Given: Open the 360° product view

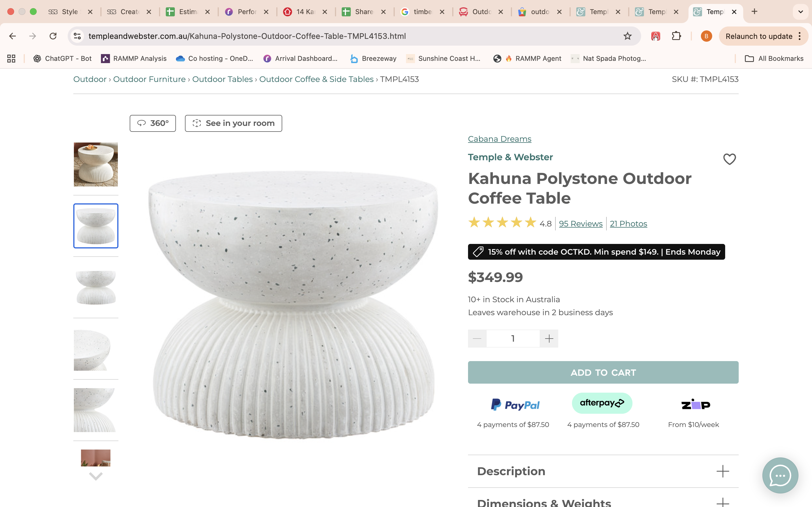Looking at the screenshot, I should coord(153,123).
